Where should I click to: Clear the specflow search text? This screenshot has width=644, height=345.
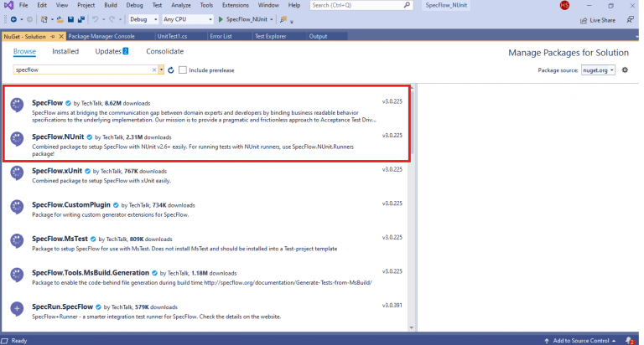coord(153,70)
